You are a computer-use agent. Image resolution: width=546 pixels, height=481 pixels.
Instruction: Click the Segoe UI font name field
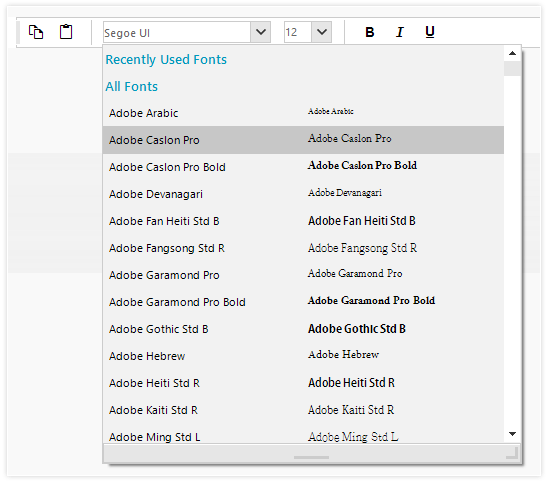[x=177, y=32]
